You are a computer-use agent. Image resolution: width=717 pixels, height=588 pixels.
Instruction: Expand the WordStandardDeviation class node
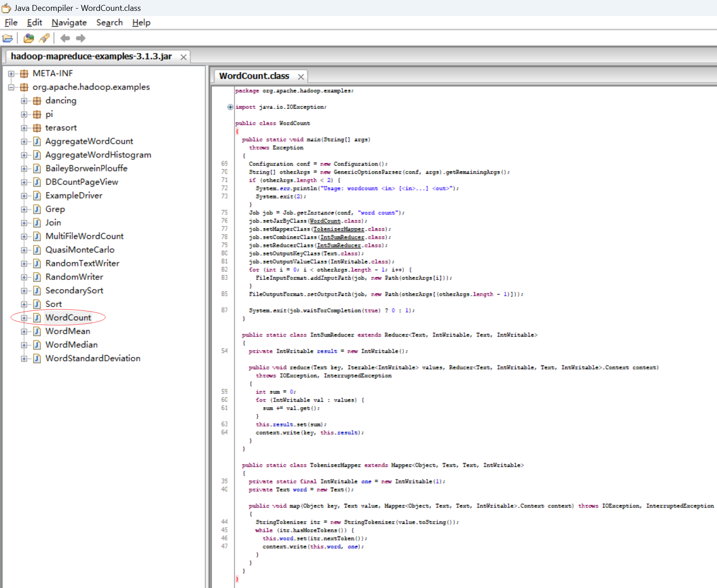(24, 359)
